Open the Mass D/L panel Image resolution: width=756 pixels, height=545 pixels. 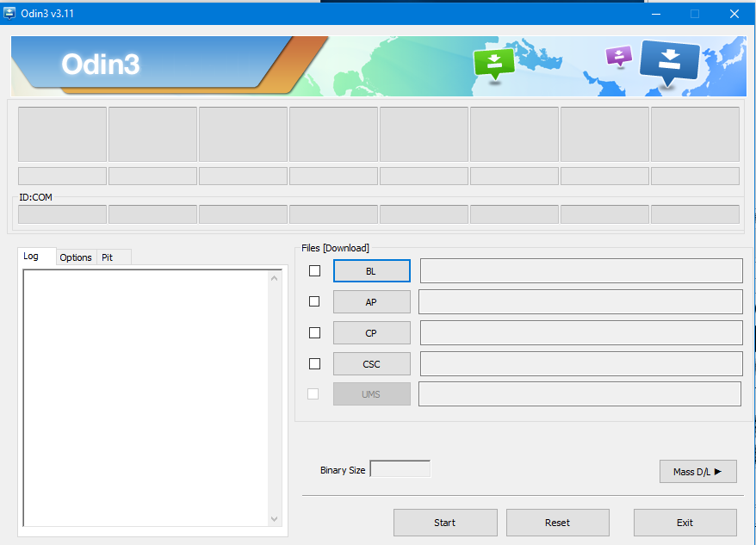coord(697,471)
